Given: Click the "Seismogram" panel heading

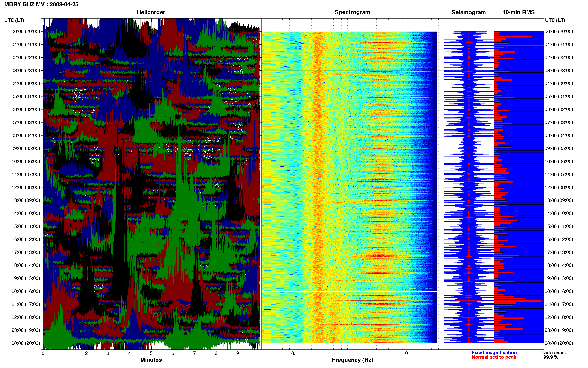Looking at the screenshot, I should coord(468,12).
